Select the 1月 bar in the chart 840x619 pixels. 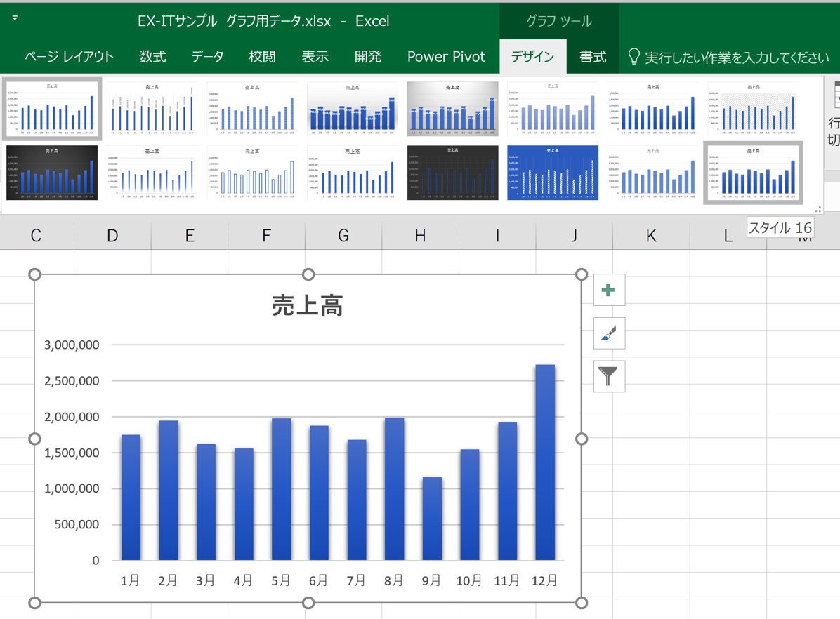click(131, 498)
